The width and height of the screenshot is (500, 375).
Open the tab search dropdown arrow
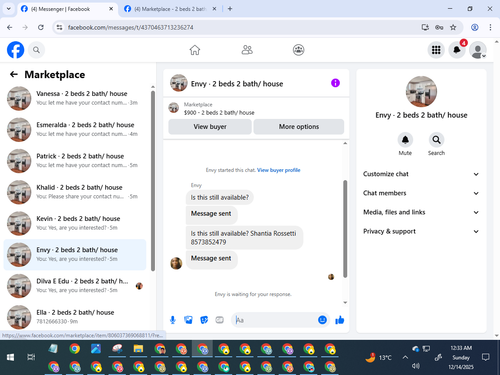coord(9,9)
